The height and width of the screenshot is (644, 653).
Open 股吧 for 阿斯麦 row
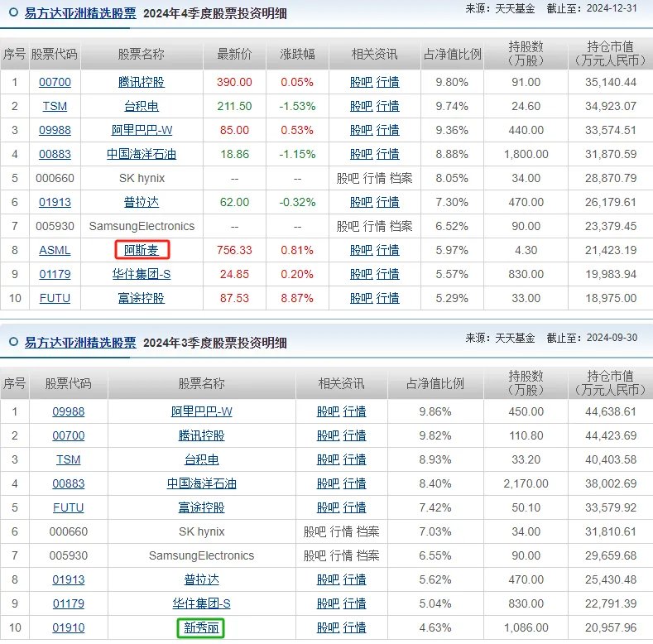361,250
